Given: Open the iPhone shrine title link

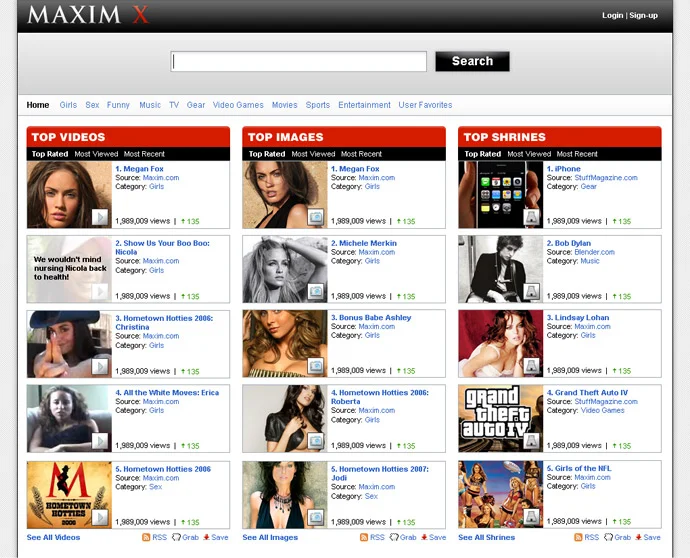Looking at the screenshot, I should 564,169.
